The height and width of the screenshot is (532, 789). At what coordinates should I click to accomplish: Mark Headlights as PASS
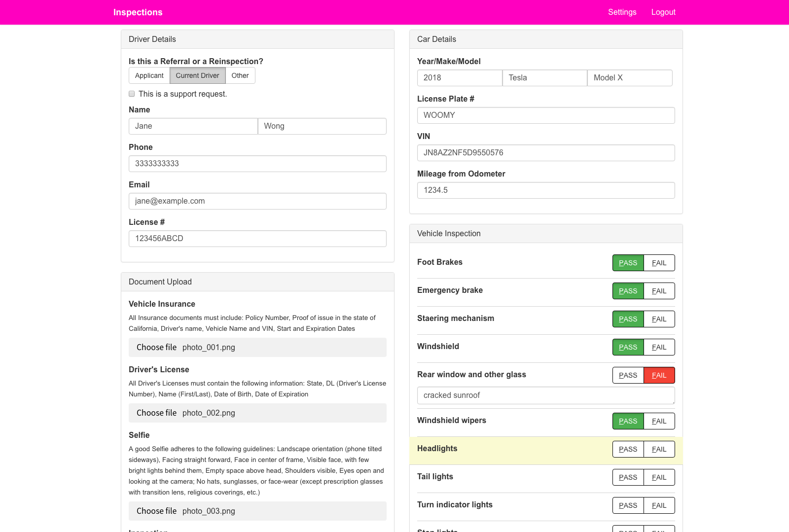coord(628,449)
